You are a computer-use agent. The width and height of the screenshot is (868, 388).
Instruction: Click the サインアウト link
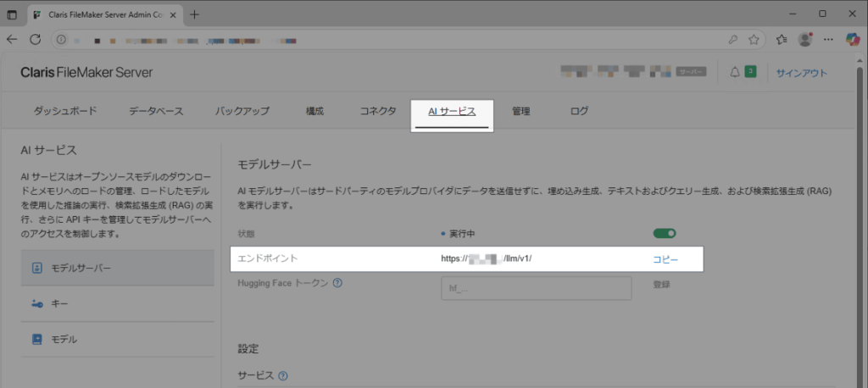point(802,73)
